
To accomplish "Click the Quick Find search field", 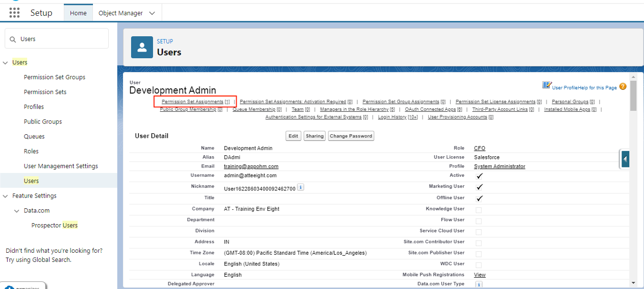I will (61, 39).
